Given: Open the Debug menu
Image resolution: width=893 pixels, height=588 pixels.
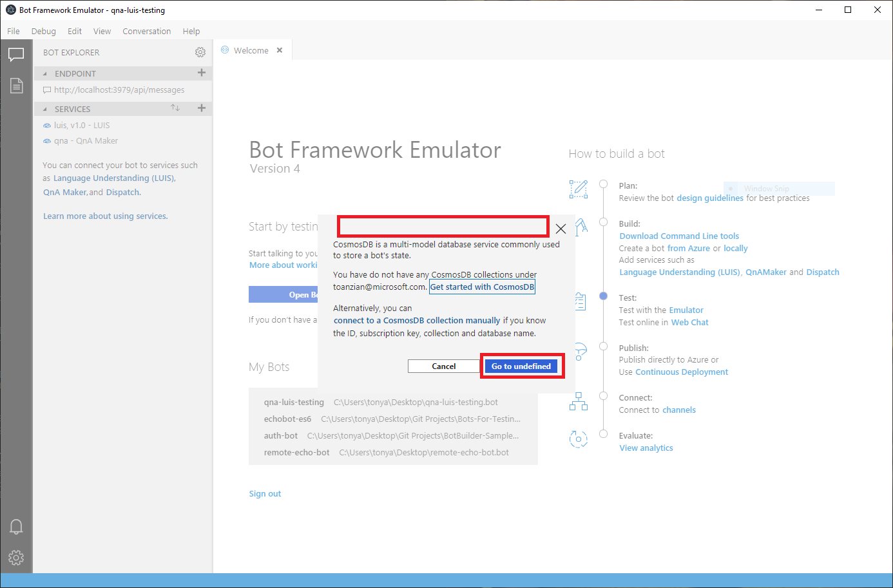Looking at the screenshot, I should [x=44, y=31].
